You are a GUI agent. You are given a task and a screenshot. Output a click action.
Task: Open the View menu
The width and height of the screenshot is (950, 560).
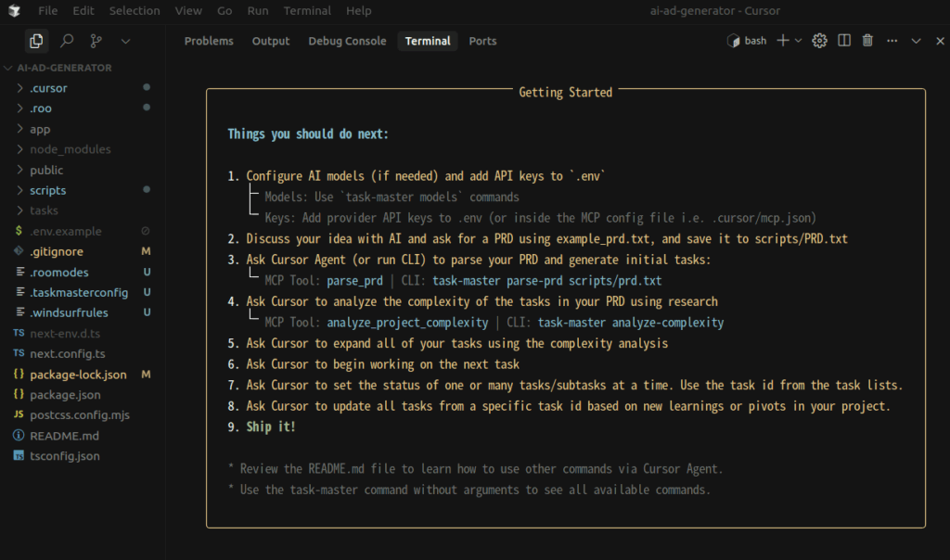pyautogui.click(x=188, y=10)
